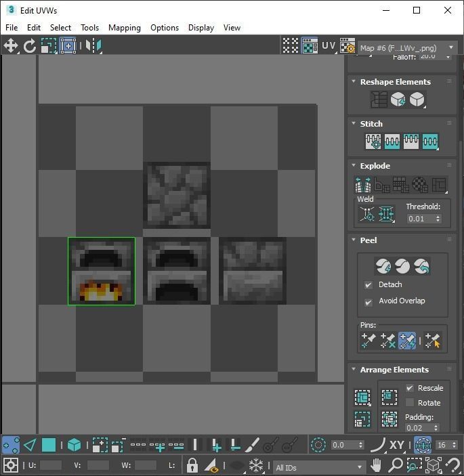
Task: Click Pack Normalize arrange icon
Action: click(389, 420)
